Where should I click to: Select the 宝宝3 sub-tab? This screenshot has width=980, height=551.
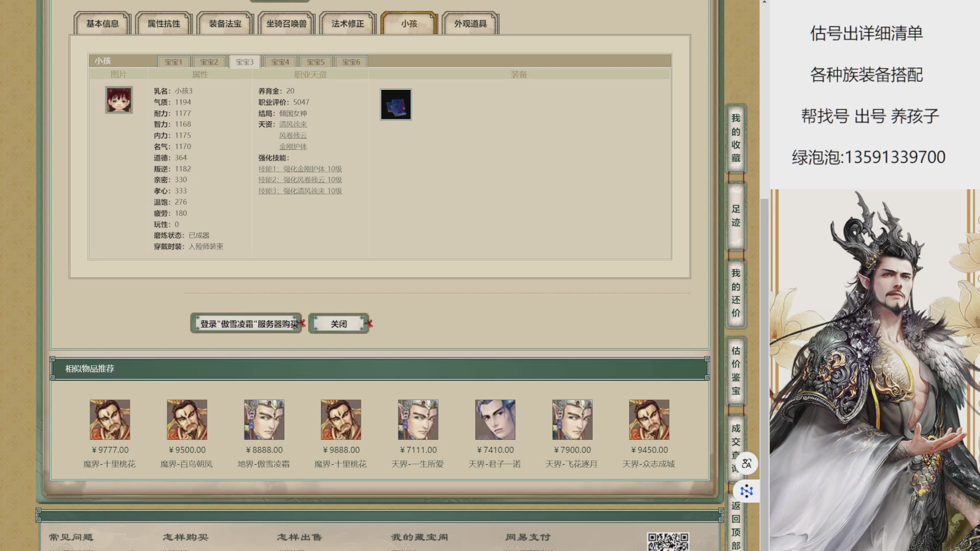pos(244,62)
